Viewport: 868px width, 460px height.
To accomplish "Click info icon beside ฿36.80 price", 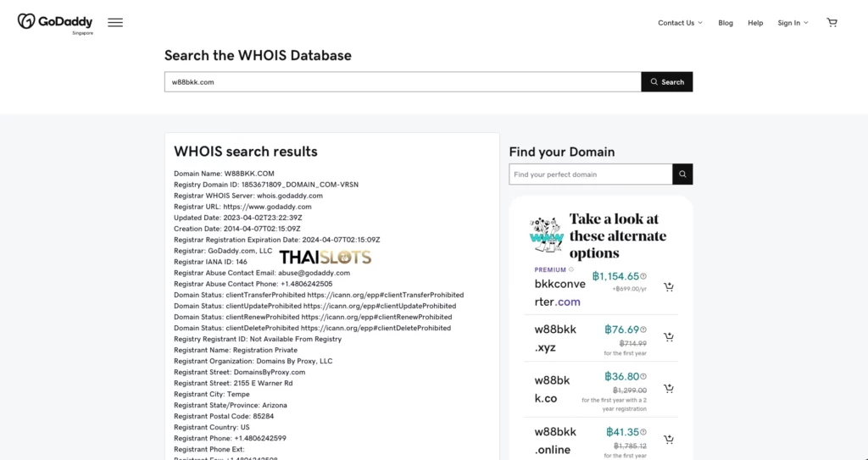I will pos(643,376).
